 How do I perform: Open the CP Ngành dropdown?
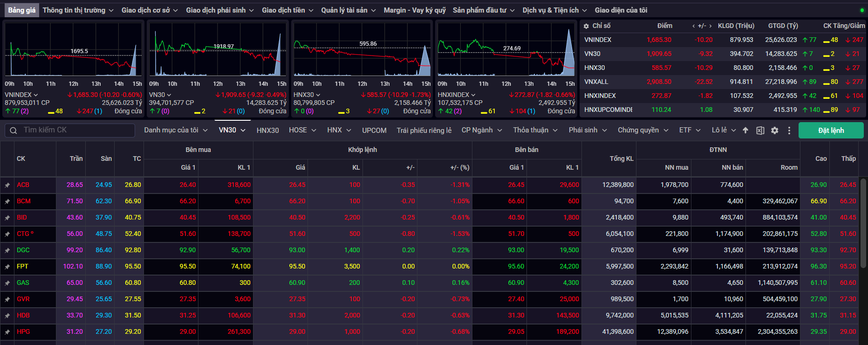(x=481, y=130)
